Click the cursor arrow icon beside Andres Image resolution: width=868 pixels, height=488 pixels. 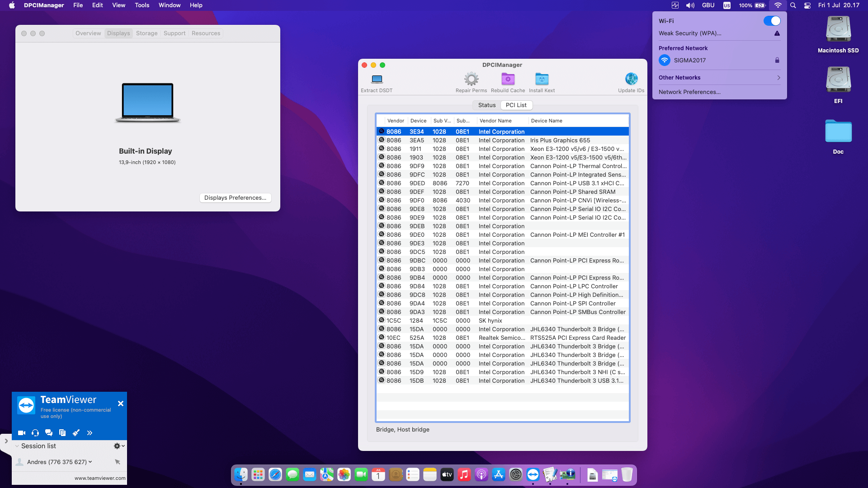(x=118, y=462)
